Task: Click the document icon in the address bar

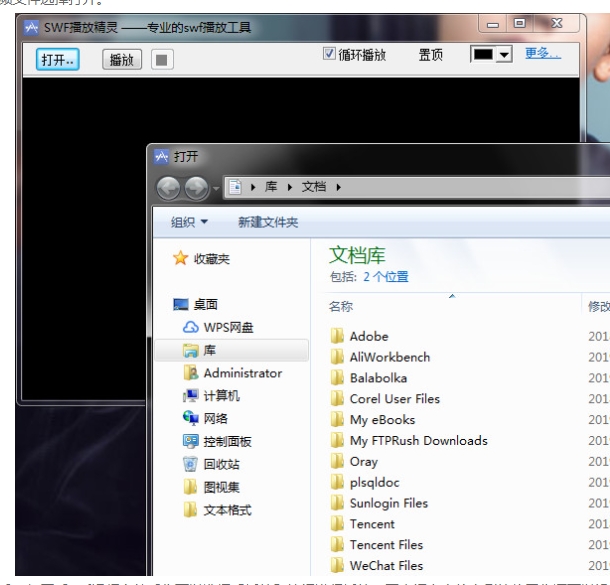Action: [x=236, y=187]
